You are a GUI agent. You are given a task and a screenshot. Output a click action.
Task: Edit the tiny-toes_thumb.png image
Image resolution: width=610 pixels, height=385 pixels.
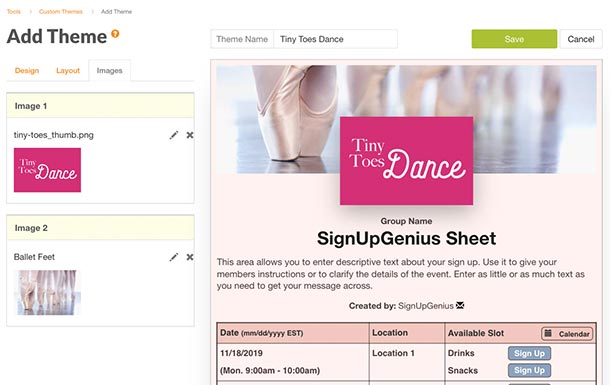(174, 135)
